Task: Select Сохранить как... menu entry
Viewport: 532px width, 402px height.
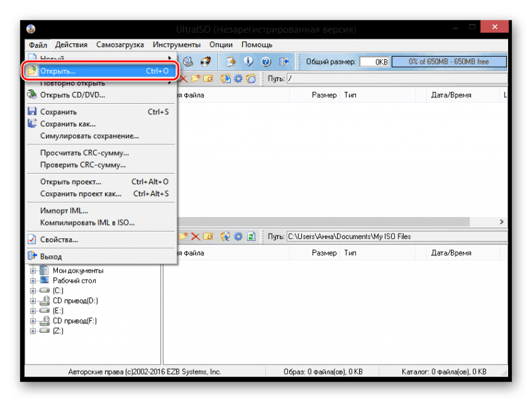Action: (x=67, y=124)
